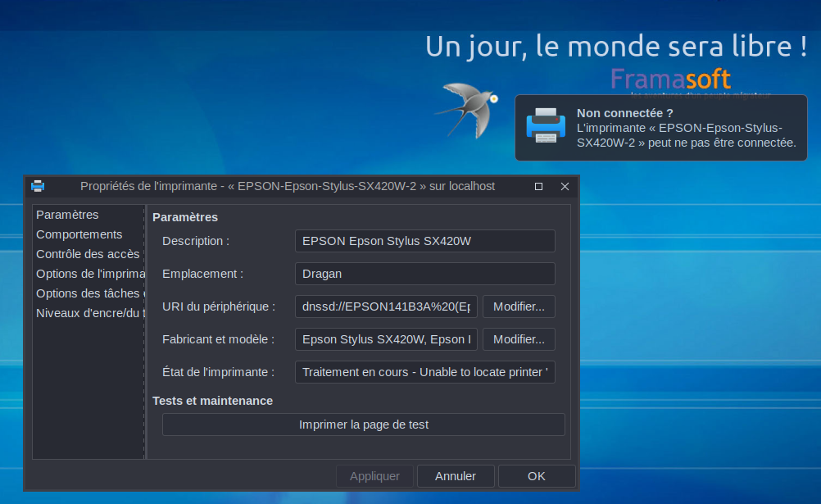Click the Fabricant et modèle : label
Viewport: 821px width, 504px height.
point(218,339)
